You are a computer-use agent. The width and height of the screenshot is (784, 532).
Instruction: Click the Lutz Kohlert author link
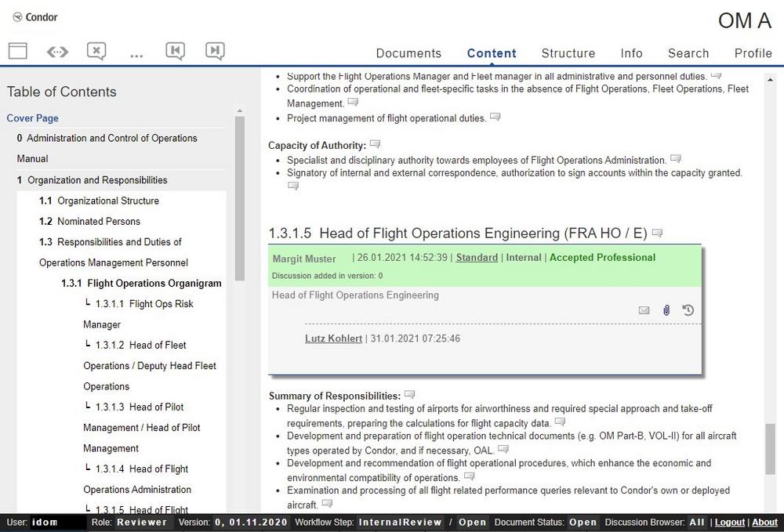(333, 338)
